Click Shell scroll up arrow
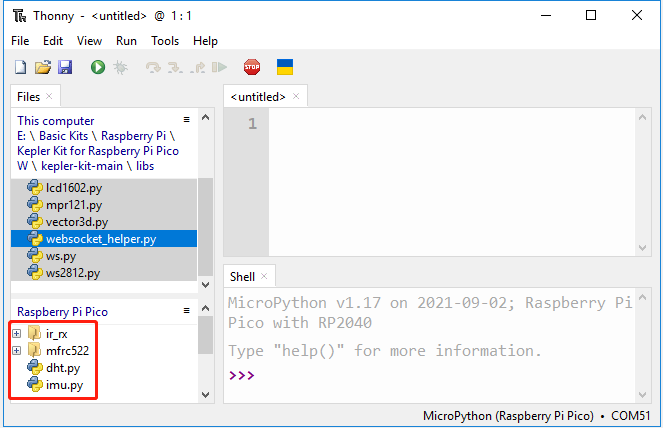This screenshot has height=428, width=663. coord(642,298)
